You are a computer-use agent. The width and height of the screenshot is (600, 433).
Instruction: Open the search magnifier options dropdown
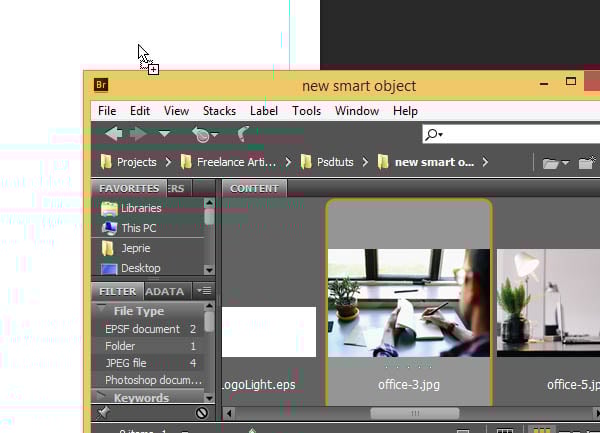click(434, 134)
